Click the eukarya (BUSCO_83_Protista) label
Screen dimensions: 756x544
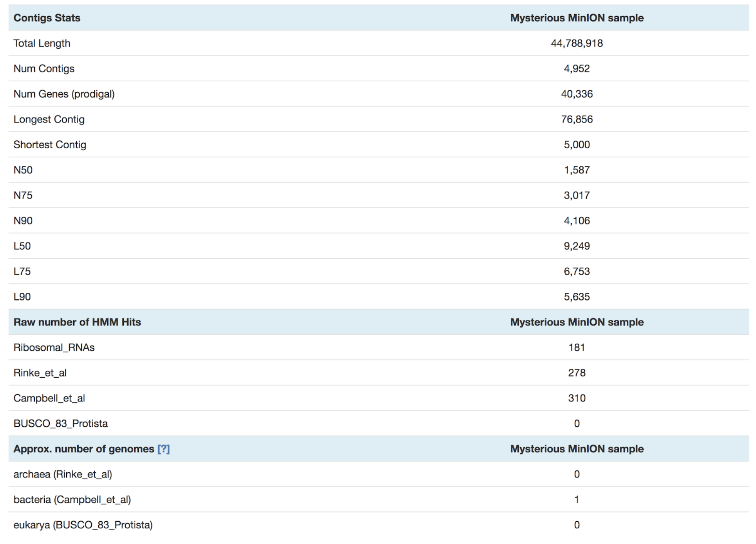click(x=83, y=525)
